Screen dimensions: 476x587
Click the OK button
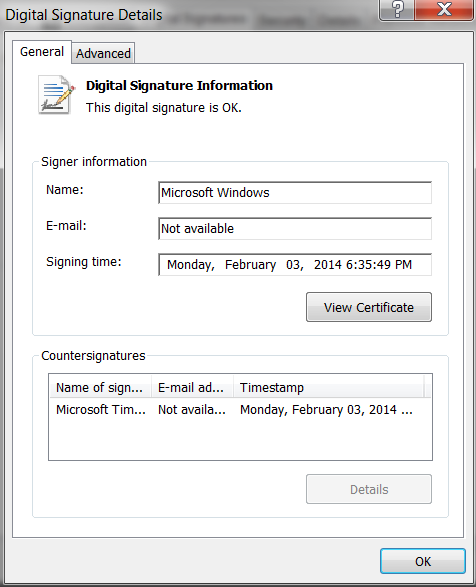423,561
